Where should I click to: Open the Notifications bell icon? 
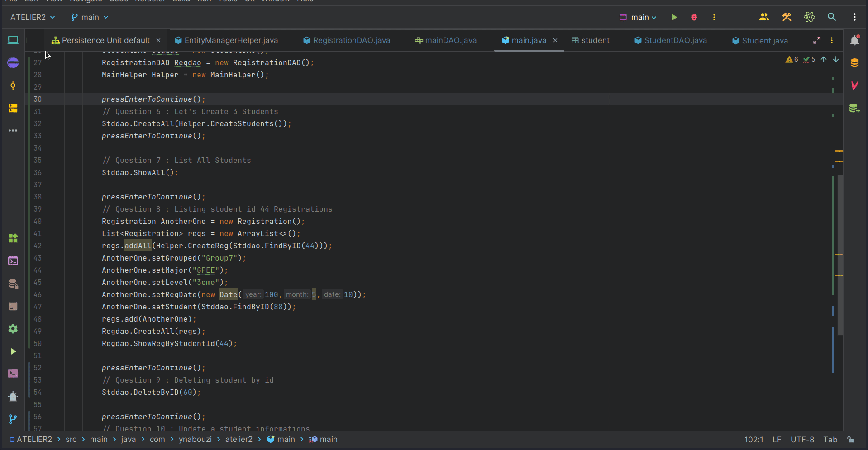[854, 40]
